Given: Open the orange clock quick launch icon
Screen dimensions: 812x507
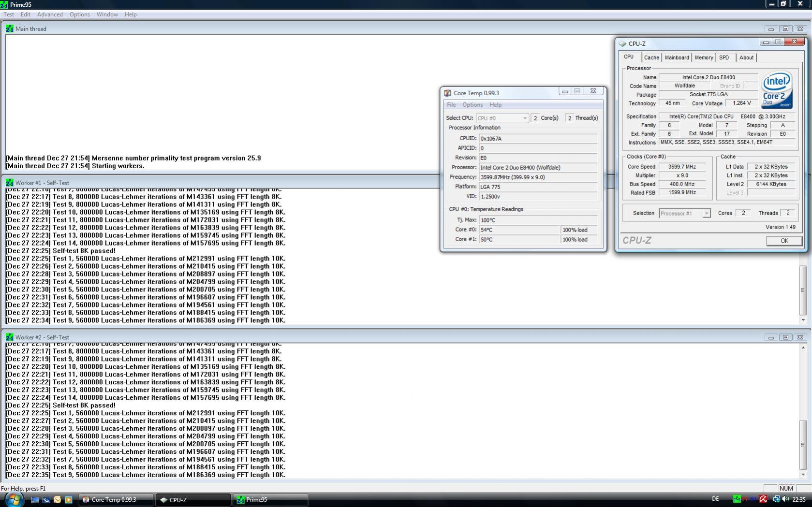Looking at the screenshot, I should click(x=57, y=500).
